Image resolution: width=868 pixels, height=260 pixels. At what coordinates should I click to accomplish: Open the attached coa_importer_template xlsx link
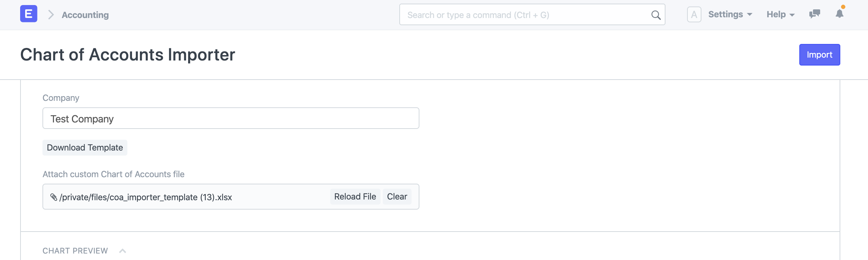coord(146,197)
